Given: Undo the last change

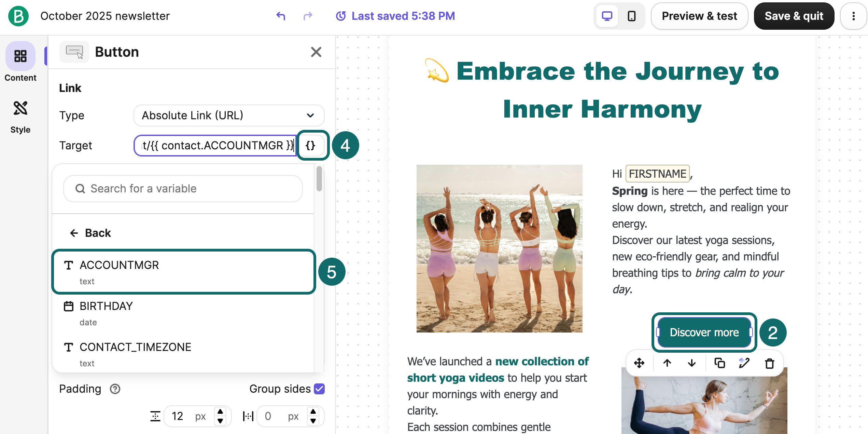Looking at the screenshot, I should click(281, 16).
